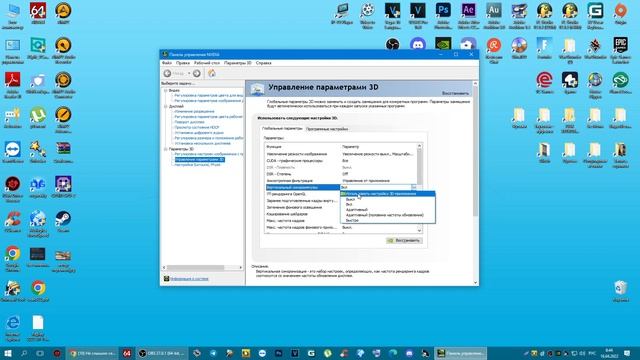Open the Recycle Bin desktop icon
The image size is (640, 360).
(620, 291)
